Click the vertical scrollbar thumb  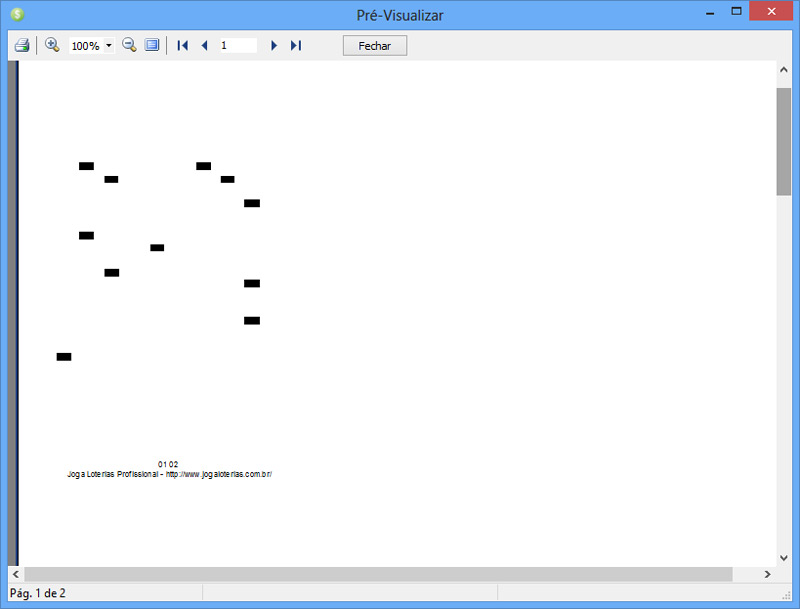(784, 141)
